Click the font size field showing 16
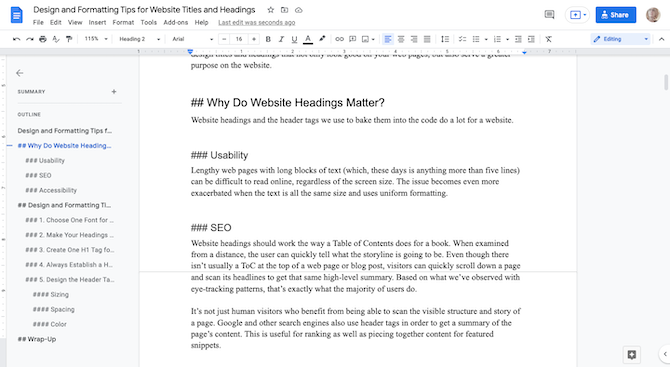 239,39
